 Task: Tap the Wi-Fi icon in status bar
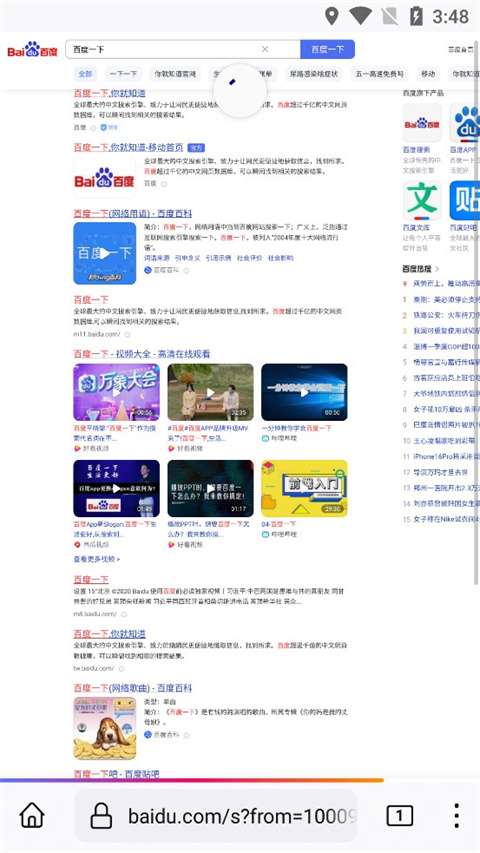(360, 16)
